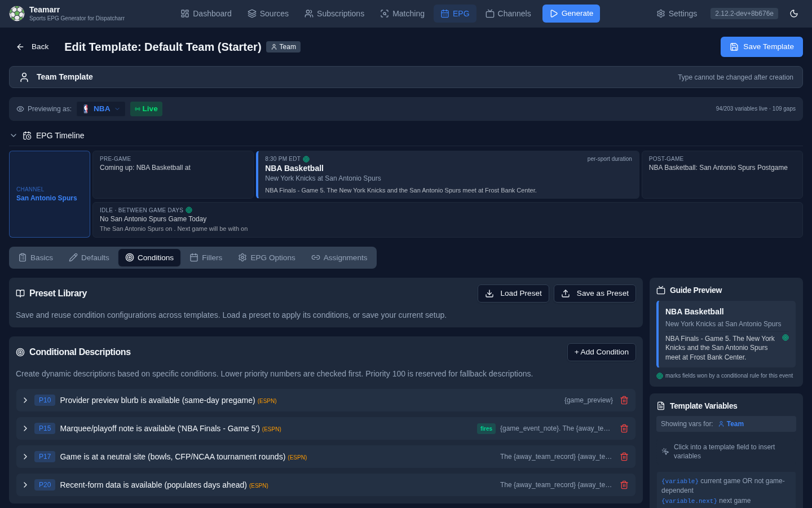The image size is (812, 508).
Task: Click the P17 priority badge
Action: pos(45,457)
